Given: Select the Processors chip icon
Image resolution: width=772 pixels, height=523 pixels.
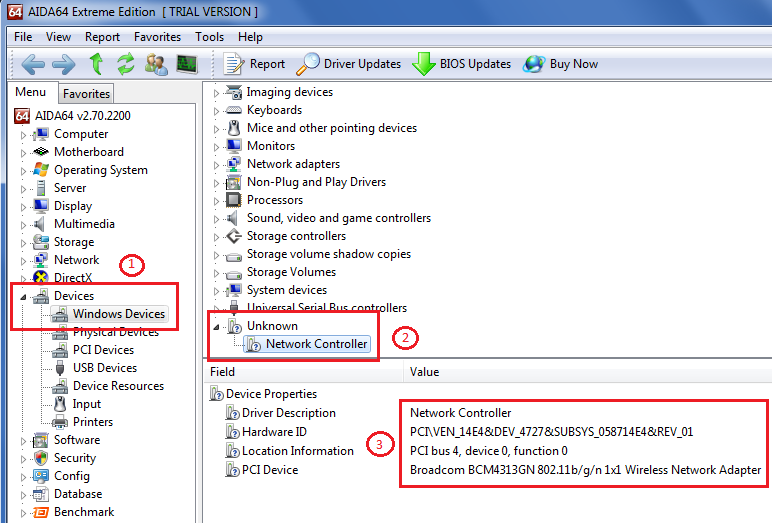Looking at the screenshot, I should click(233, 200).
